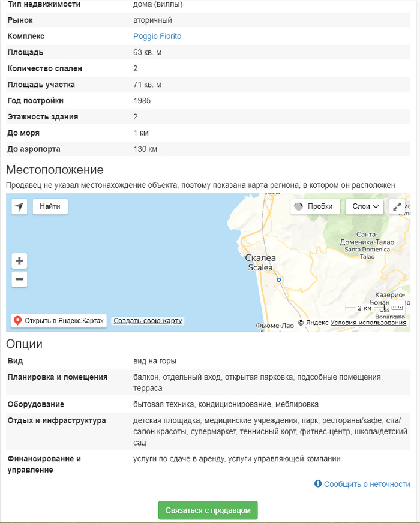Click the 'Местоположение' section heading
The image size is (420, 523).
pos(55,170)
